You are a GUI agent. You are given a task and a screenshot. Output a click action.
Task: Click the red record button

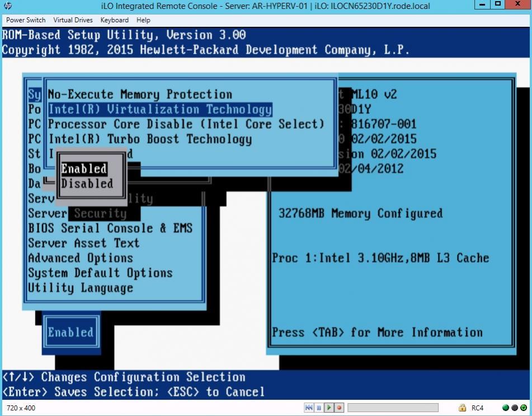(x=338, y=408)
